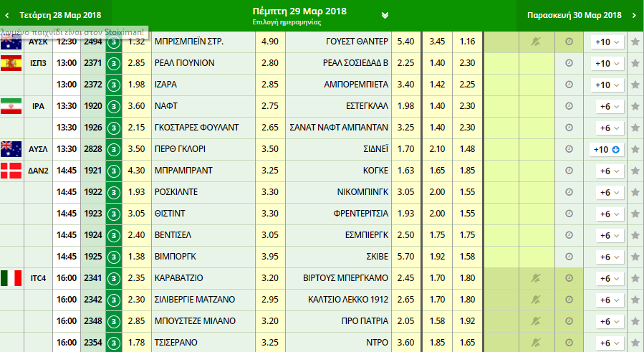Expand the +10 markets for Ιζάρα match
644x352 pixels.
[x=606, y=85]
